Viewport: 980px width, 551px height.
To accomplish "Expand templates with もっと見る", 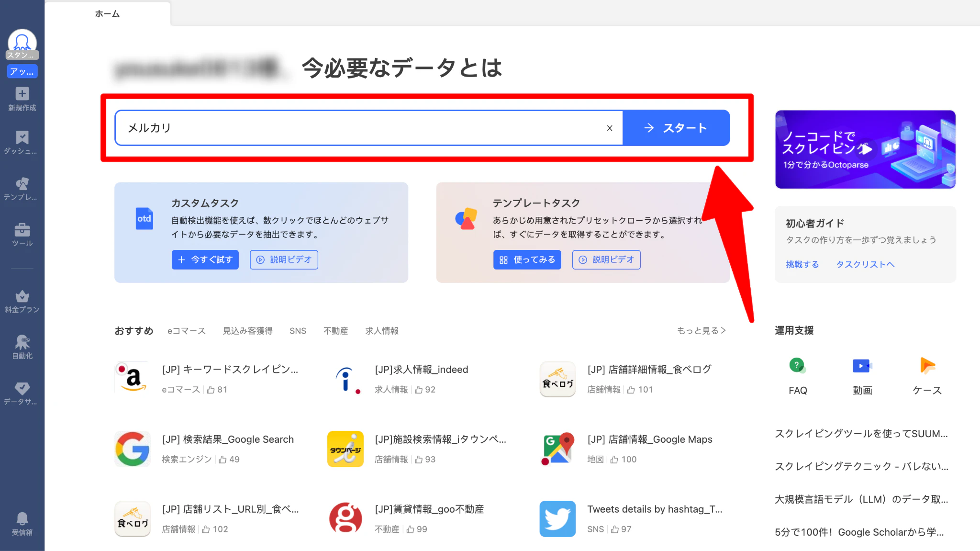I will [x=702, y=331].
